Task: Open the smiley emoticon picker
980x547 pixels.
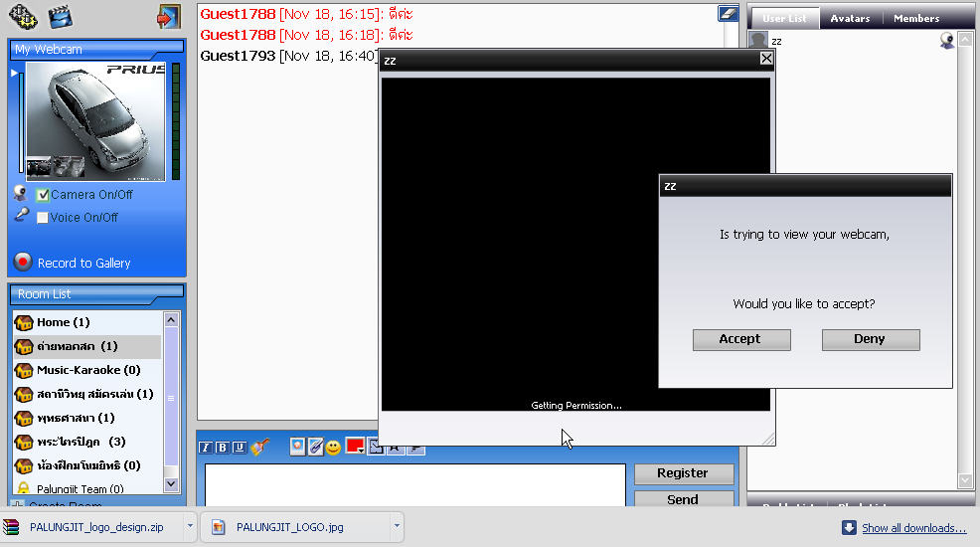Action: 333,448
